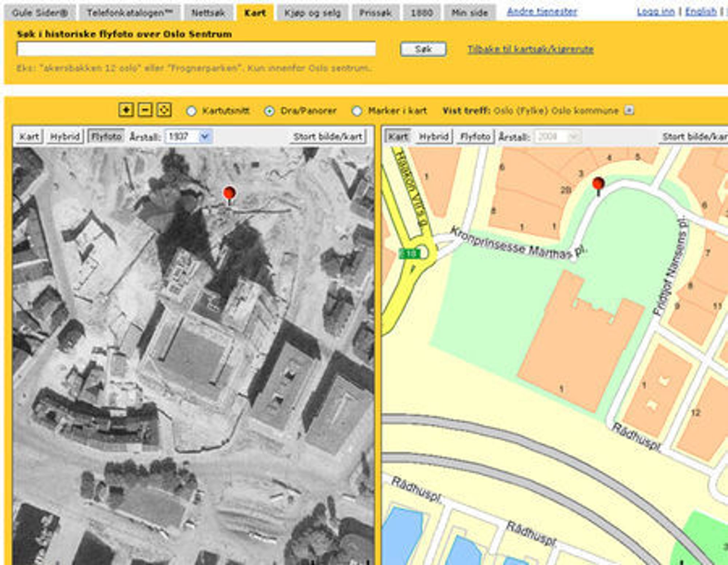This screenshot has width=728, height=565.
Task: Select the Dra/Panorer radio button
Action: click(x=269, y=111)
